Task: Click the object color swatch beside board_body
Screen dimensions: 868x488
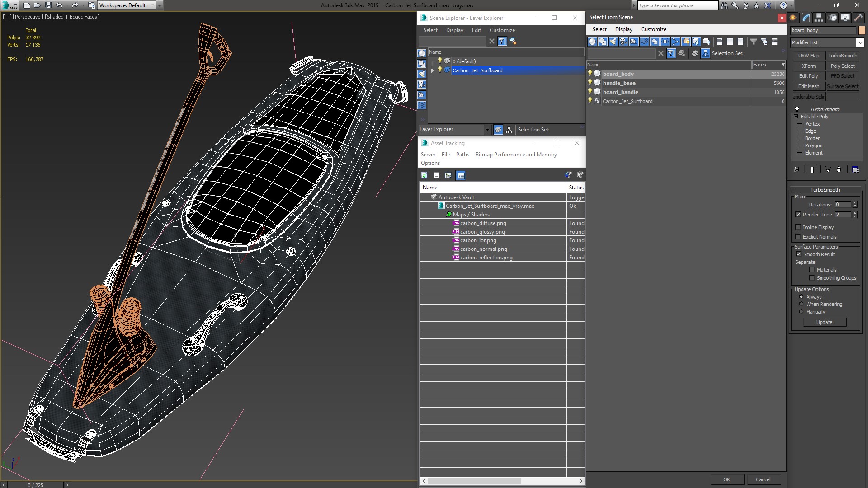Action: [862, 30]
